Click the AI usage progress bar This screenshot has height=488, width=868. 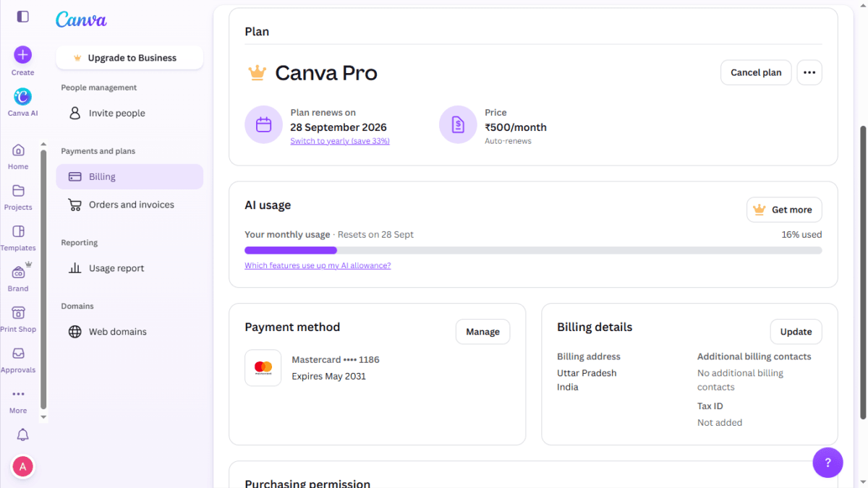point(533,250)
